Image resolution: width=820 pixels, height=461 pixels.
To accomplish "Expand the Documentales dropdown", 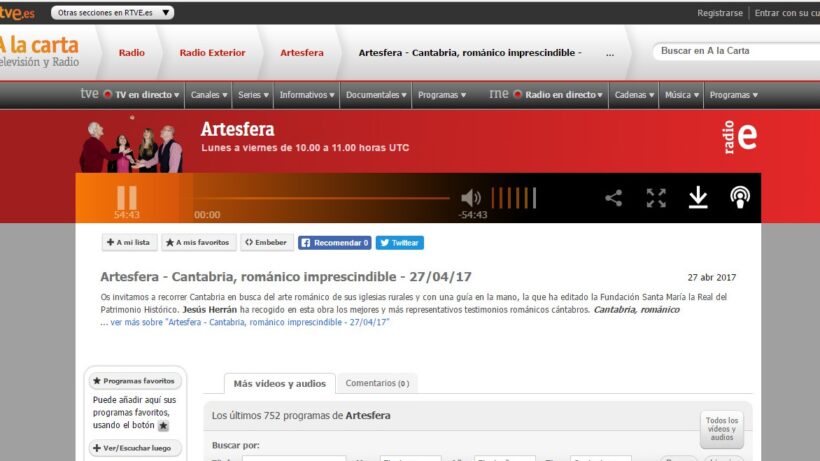I will coord(376,95).
